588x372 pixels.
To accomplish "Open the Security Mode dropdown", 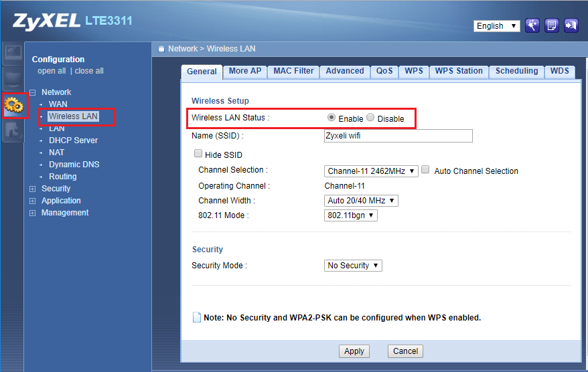I will pos(353,266).
